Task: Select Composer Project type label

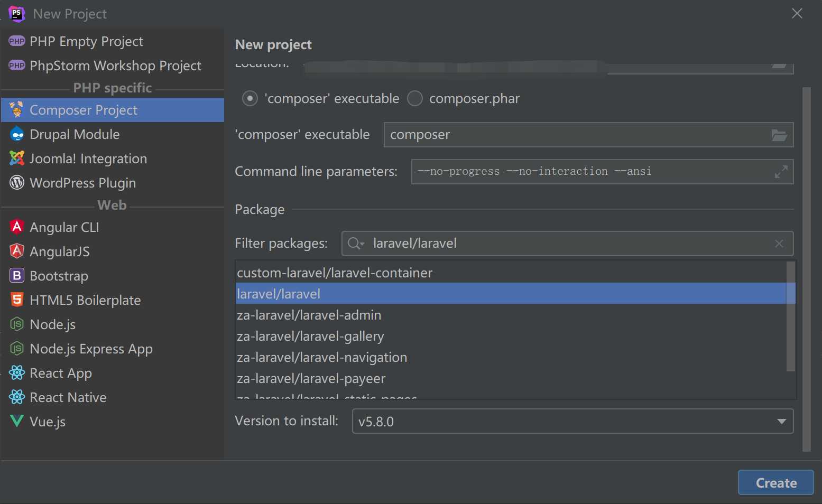Action: tap(84, 110)
